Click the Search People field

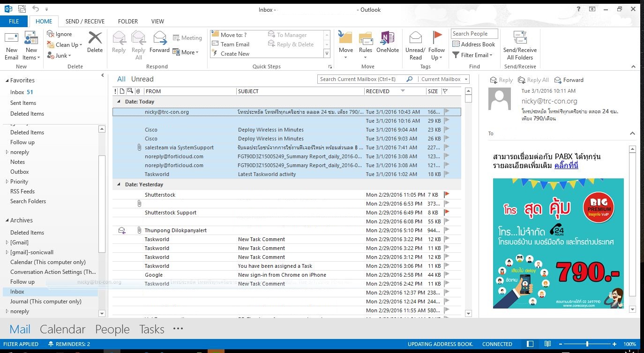pyautogui.click(x=474, y=34)
